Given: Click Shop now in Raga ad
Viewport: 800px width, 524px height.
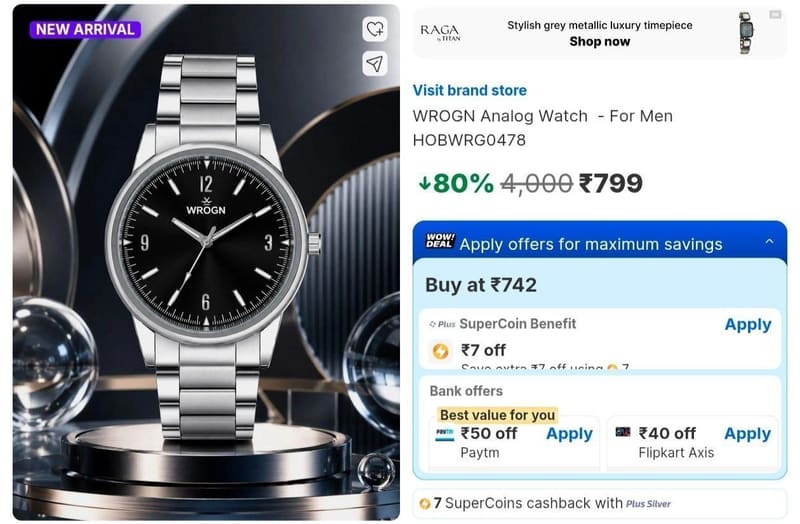Looking at the screenshot, I should pos(599,42).
